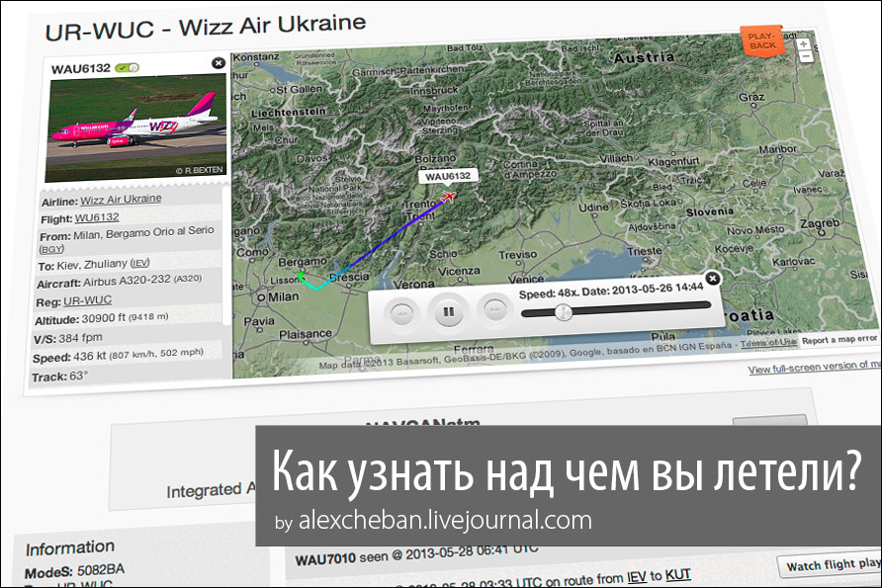Open flight WU6132 link
The height and width of the screenshot is (588, 882).
tap(97, 217)
